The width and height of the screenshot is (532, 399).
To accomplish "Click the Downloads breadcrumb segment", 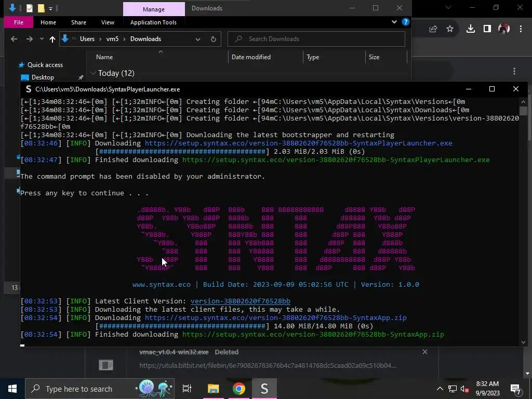I will [x=145, y=39].
